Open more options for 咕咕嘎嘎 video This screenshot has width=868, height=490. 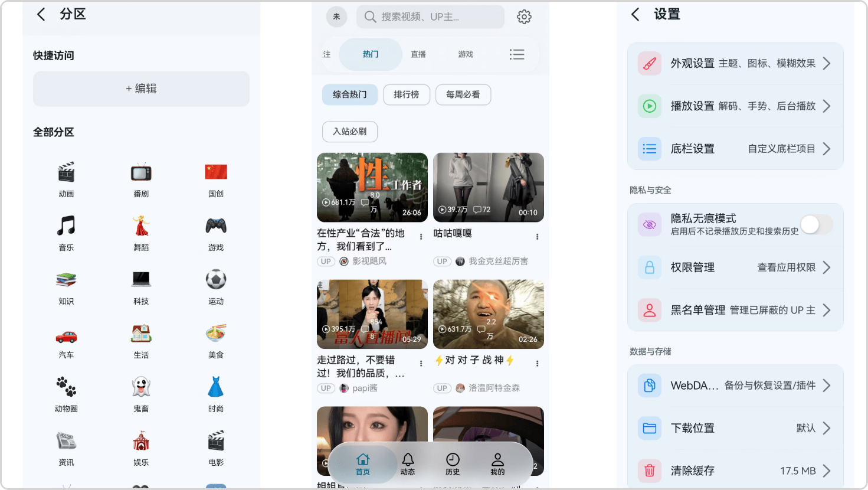point(537,237)
